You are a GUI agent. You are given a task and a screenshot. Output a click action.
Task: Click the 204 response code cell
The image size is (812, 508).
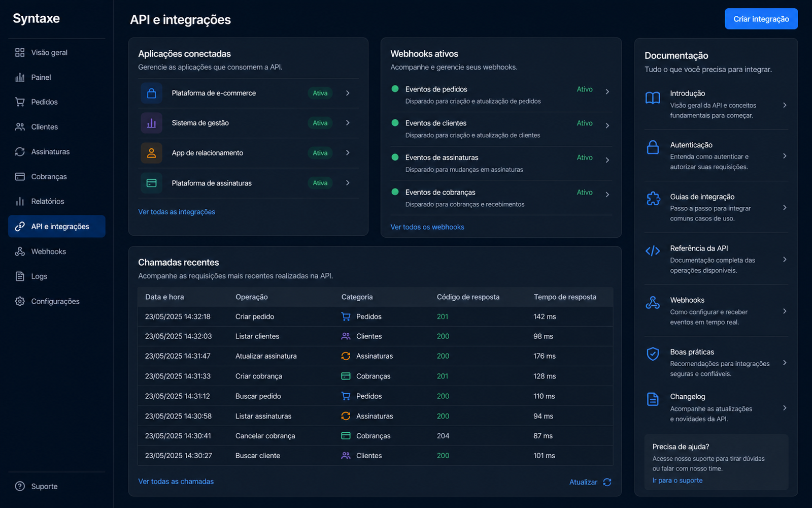point(443,436)
